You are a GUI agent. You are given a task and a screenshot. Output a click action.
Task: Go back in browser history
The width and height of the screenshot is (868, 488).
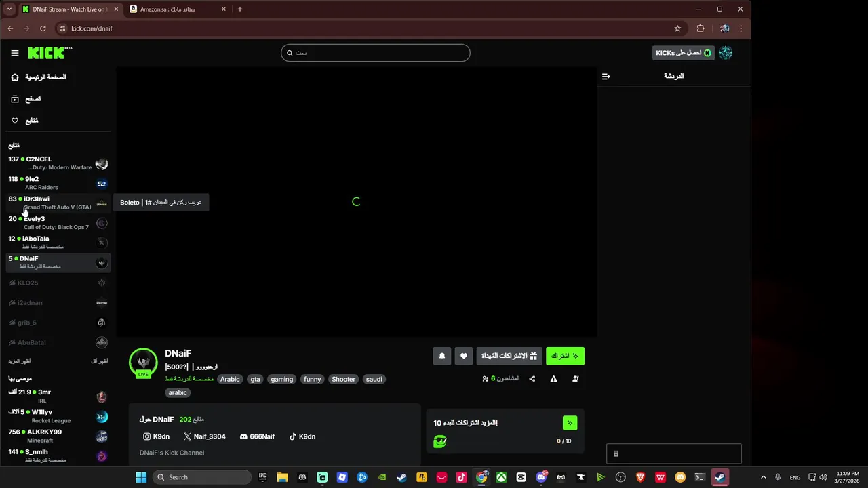pyautogui.click(x=10, y=28)
